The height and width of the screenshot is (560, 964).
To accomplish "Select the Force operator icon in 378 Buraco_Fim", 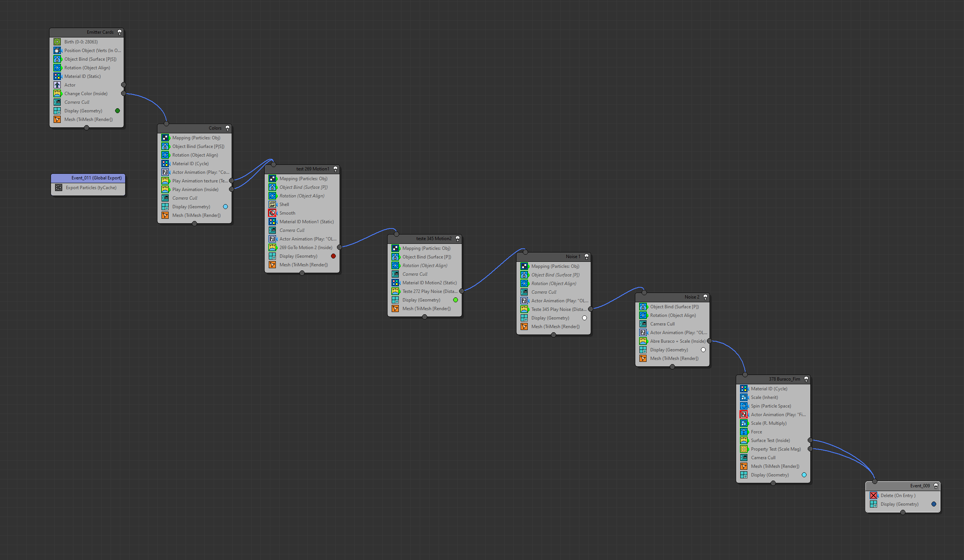I will tap(744, 432).
